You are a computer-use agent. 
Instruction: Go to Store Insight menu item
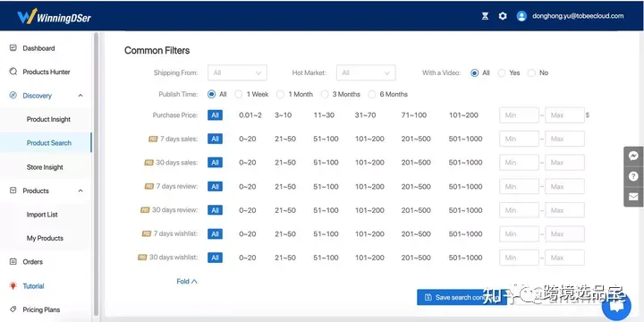click(45, 167)
